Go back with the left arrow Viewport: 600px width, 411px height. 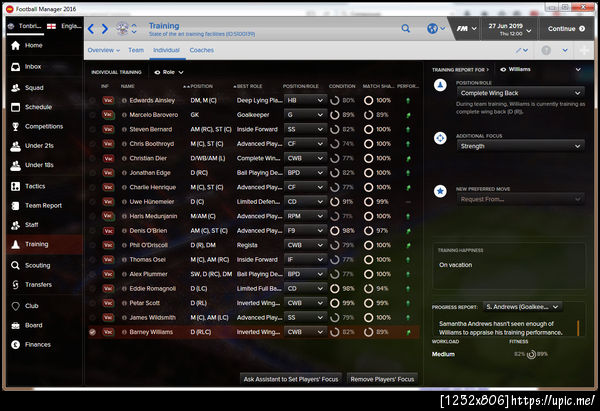pyautogui.click(x=91, y=29)
